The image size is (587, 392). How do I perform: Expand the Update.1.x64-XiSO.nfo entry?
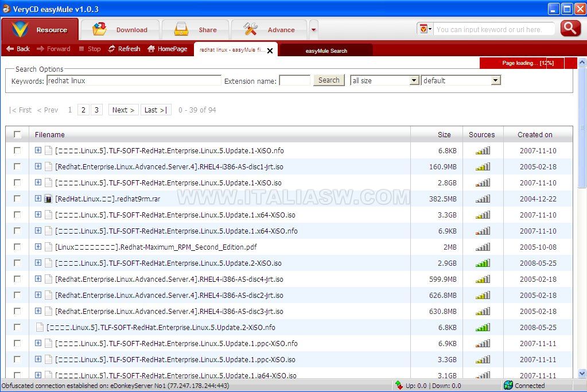point(38,231)
